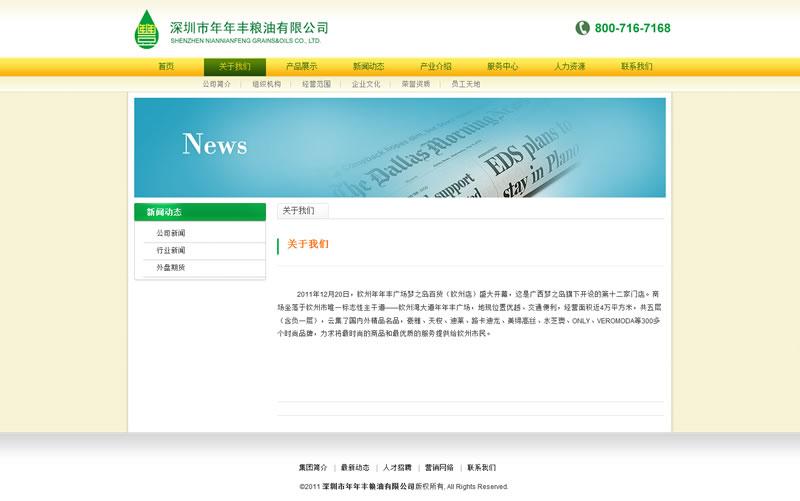Open 人力资源 from the navigation bar
This screenshot has height=501, width=800.
[569, 67]
